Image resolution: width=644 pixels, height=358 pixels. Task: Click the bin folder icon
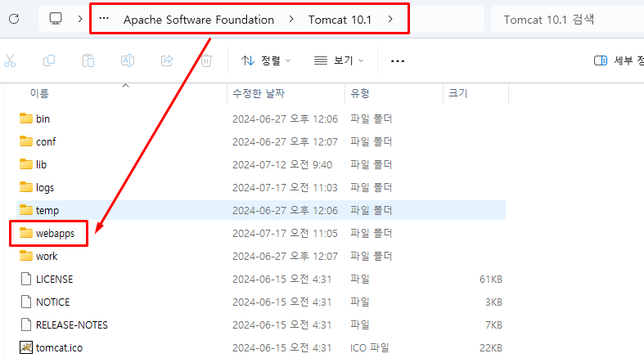[x=26, y=119]
